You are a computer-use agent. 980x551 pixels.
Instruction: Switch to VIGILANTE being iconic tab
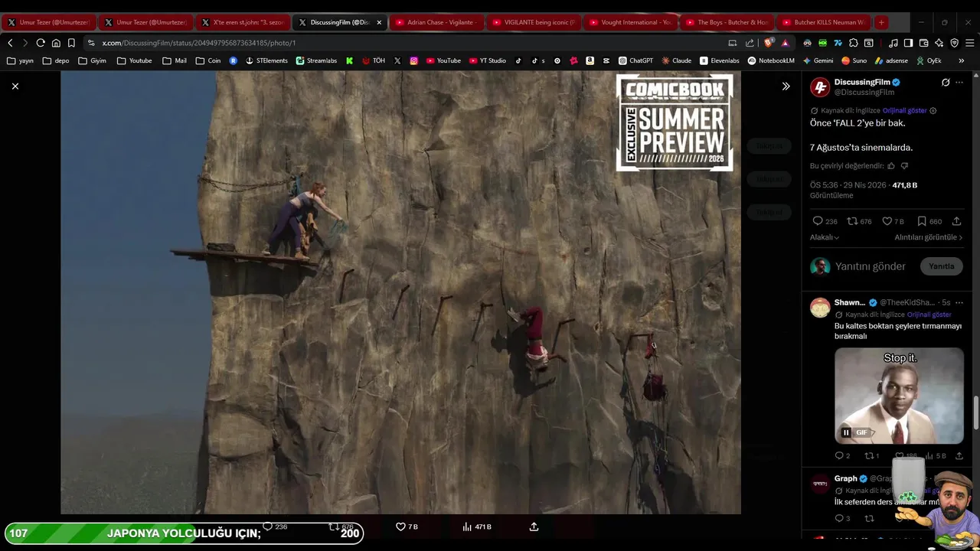coord(534,22)
